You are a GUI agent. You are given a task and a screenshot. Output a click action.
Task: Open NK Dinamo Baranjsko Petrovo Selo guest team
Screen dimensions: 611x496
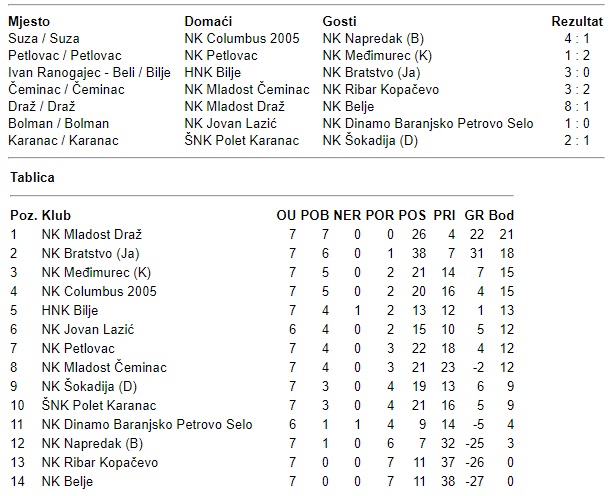pos(428,123)
